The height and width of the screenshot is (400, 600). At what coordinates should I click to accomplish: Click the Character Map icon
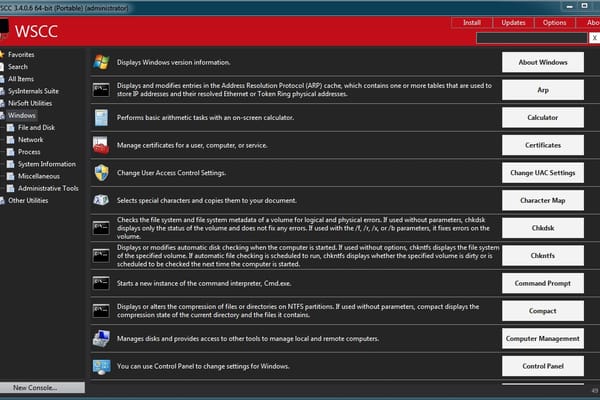pos(101,200)
